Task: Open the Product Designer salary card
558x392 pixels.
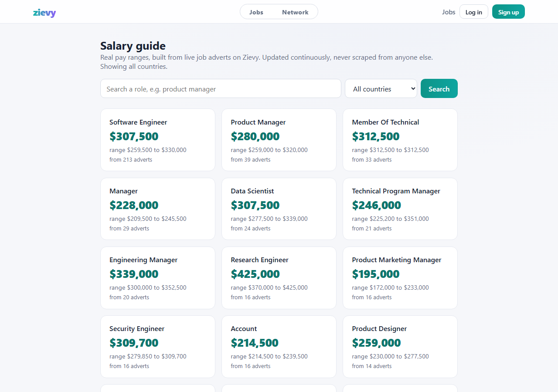Action: click(x=400, y=346)
